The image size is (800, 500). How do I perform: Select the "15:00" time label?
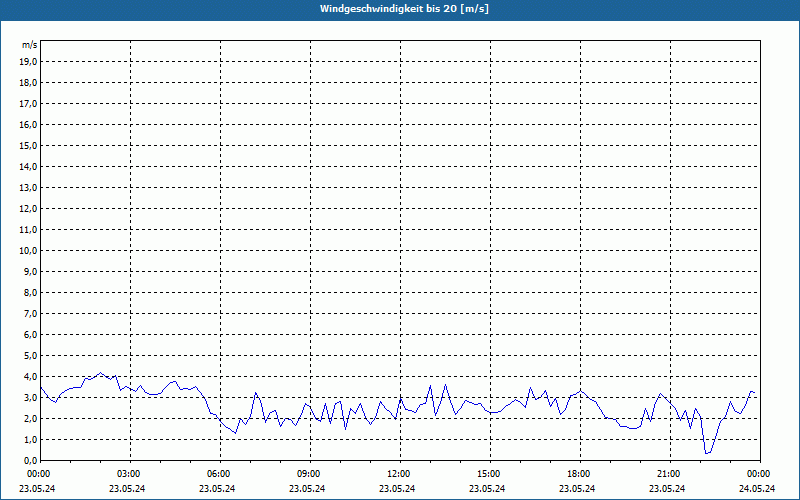point(488,474)
